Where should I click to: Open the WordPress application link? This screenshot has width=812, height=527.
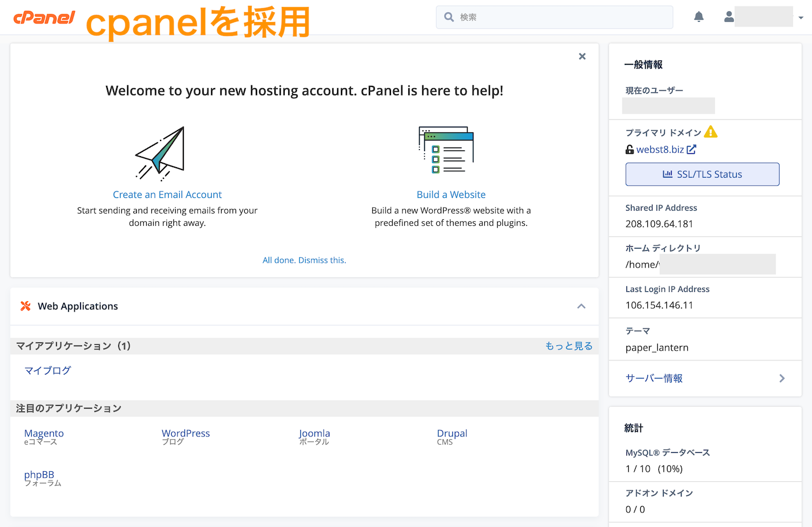coord(186,433)
